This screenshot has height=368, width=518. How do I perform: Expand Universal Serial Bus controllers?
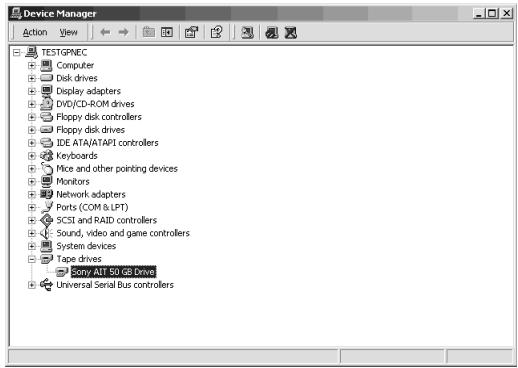(x=32, y=285)
